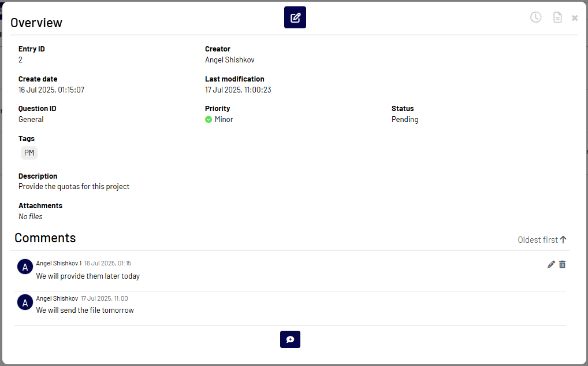Image resolution: width=588 pixels, height=366 pixels.
Task: Toggle 'Oldest first' comment sorting
Action: (542, 240)
